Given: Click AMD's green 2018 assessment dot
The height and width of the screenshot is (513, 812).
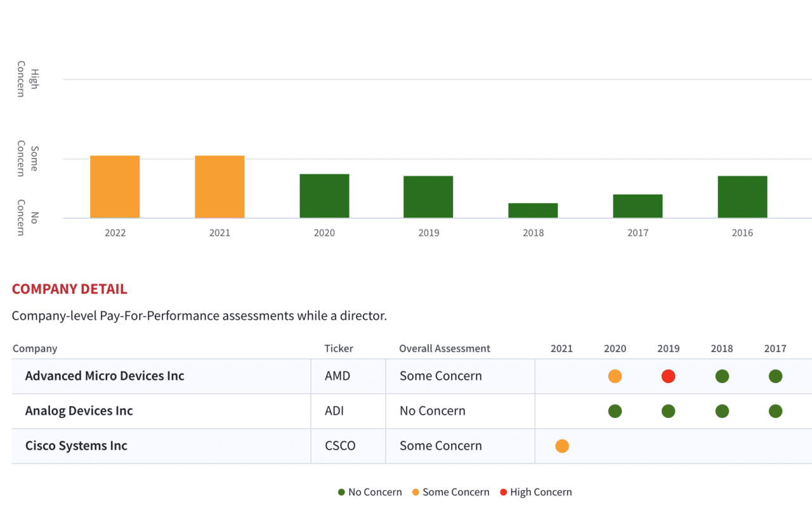Looking at the screenshot, I should [x=722, y=376].
